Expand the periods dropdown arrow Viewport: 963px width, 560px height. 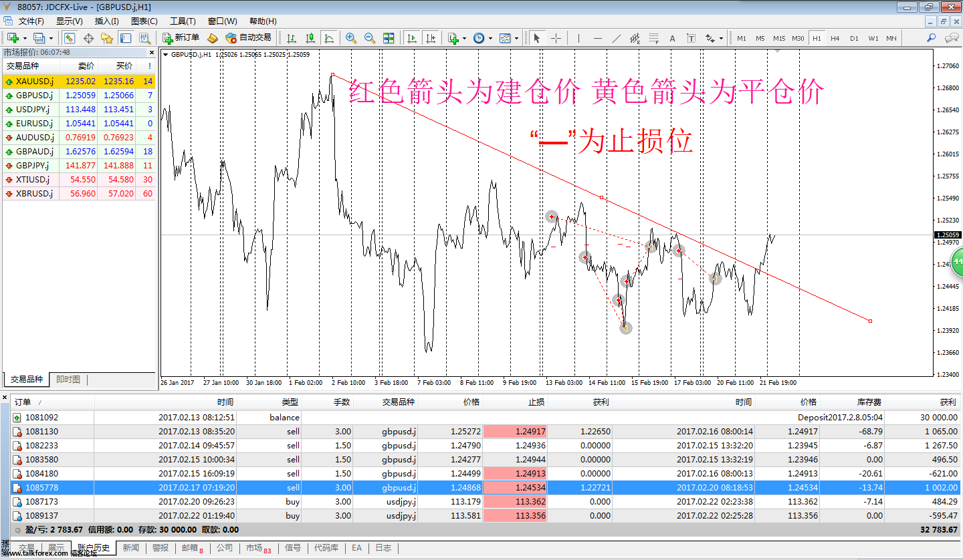pyautogui.click(x=490, y=38)
